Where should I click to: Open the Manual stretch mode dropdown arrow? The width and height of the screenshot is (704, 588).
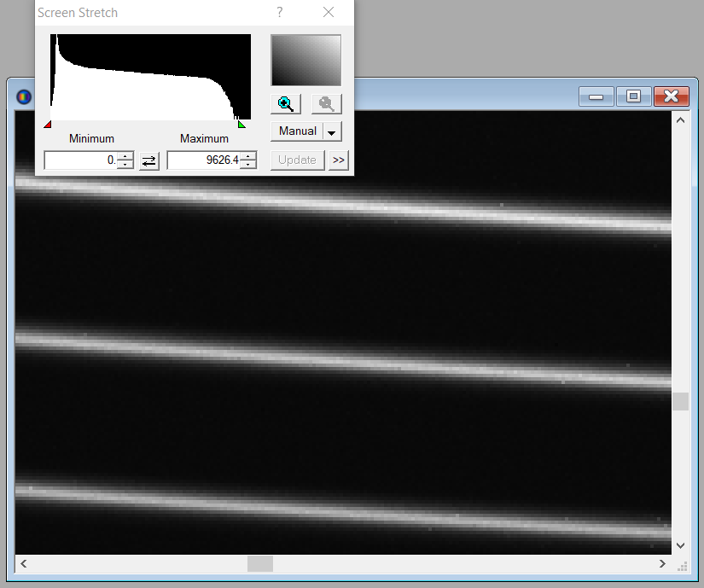(x=332, y=132)
